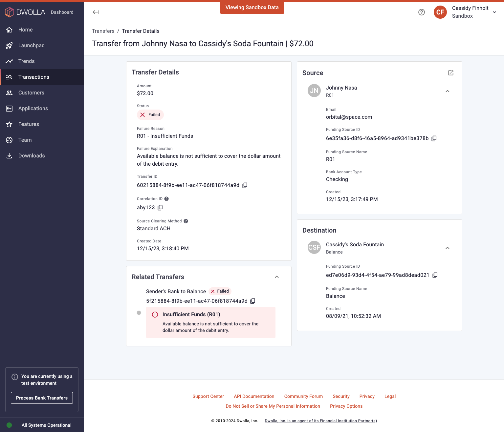This screenshot has width=504, height=432.
Task: Open the API Documentation link
Action: coord(254,396)
